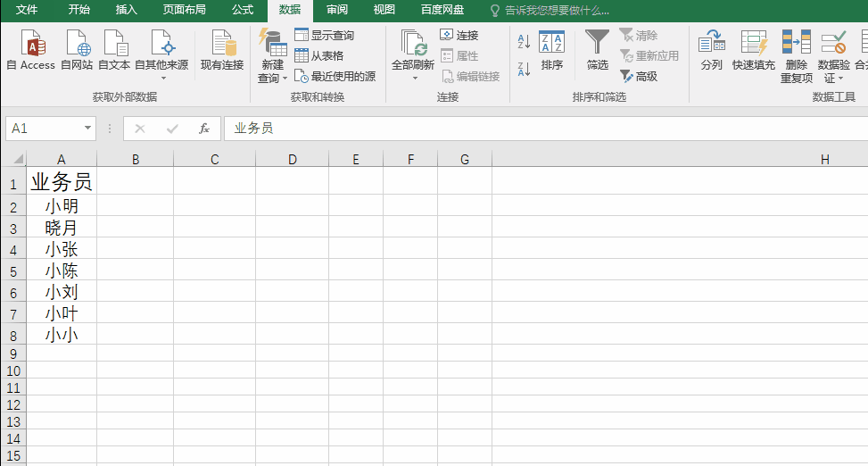Select column A header

coord(62,160)
